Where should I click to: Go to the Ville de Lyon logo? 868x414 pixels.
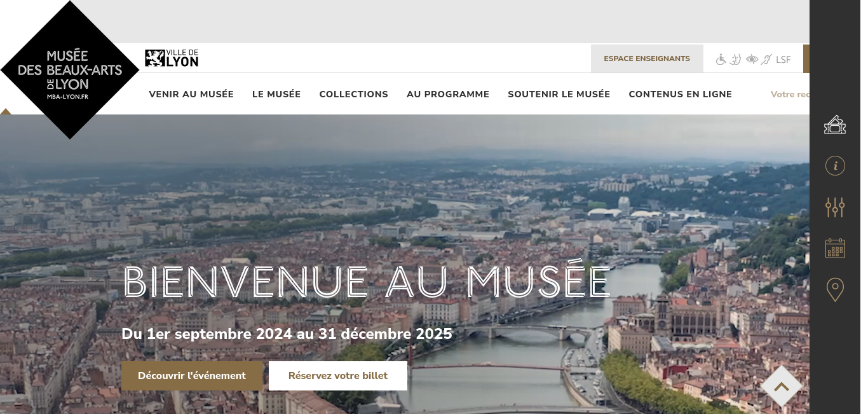point(172,58)
